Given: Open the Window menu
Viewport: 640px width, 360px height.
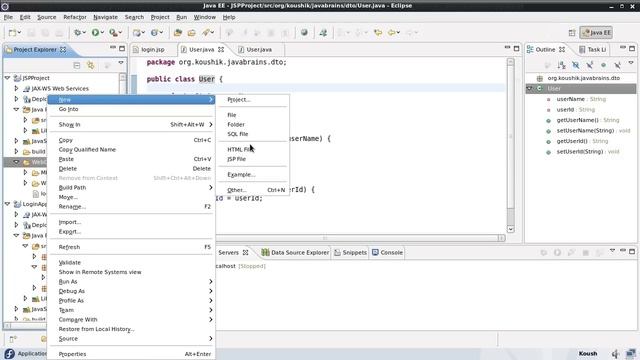Looking at the screenshot, I should click(x=204, y=17).
